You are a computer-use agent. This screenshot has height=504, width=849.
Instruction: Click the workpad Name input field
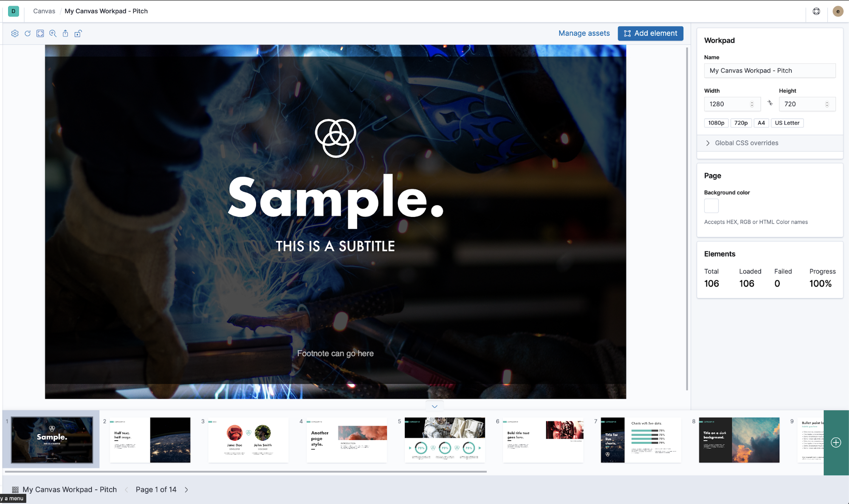point(770,70)
